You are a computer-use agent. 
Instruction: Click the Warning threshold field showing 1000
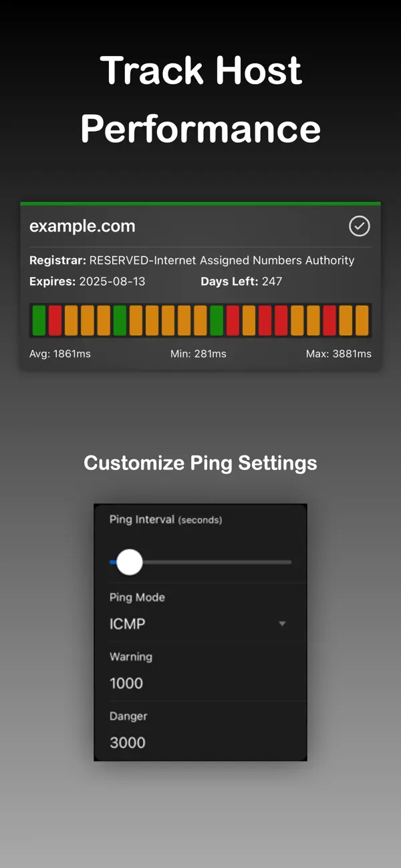tap(126, 683)
